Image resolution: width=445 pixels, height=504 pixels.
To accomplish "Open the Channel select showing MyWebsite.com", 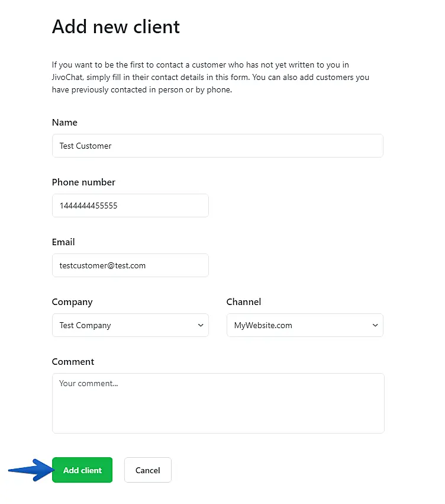I will (299, 325).
